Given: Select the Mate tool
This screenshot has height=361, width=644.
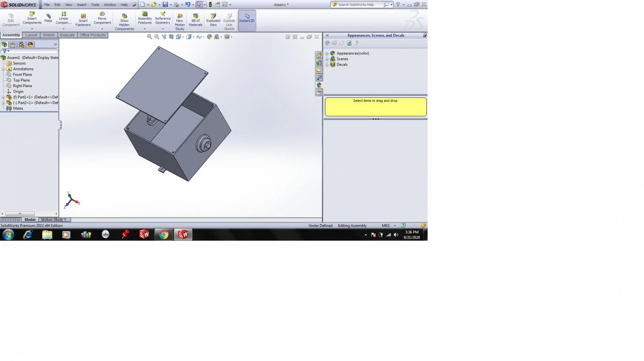Looking at the screenshot, I should coord(48,18).
